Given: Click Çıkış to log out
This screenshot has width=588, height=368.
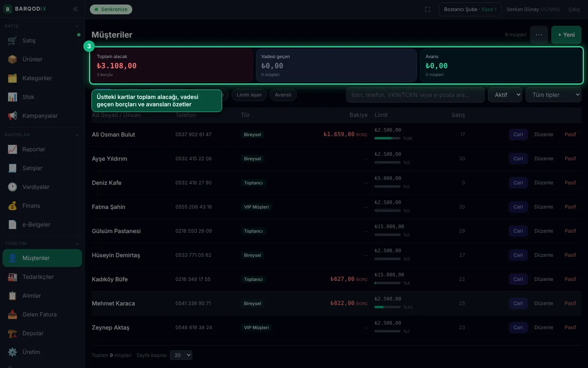Looking at the screenshot, I should pos(574,9).
